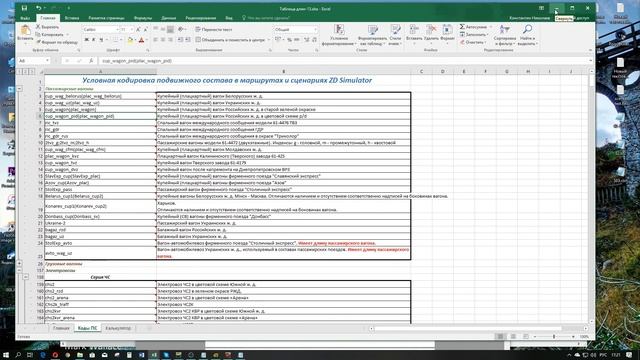This screenshot has height=360, width=640.
Task: Click the Name Box showing A6
Action: [33, 61]
